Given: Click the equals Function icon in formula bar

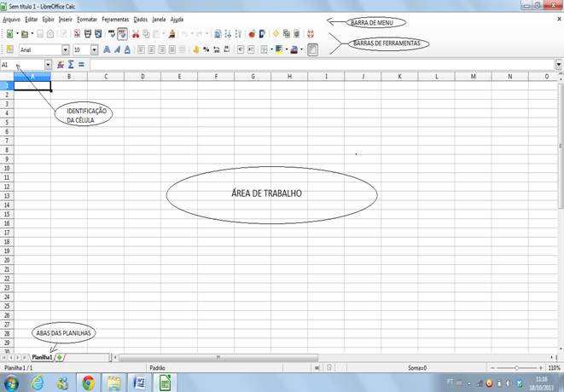Looking at the screenshot, I should (x=81, y=65).
